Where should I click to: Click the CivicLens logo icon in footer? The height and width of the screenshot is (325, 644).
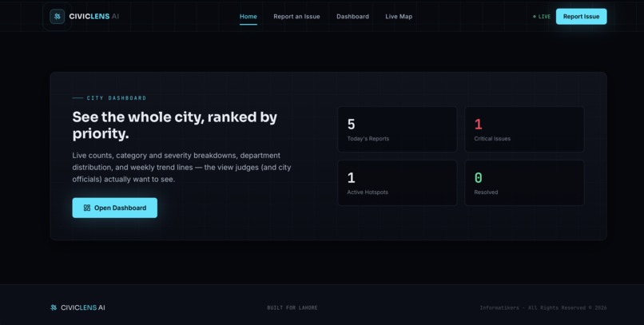[x=54, y=307]
